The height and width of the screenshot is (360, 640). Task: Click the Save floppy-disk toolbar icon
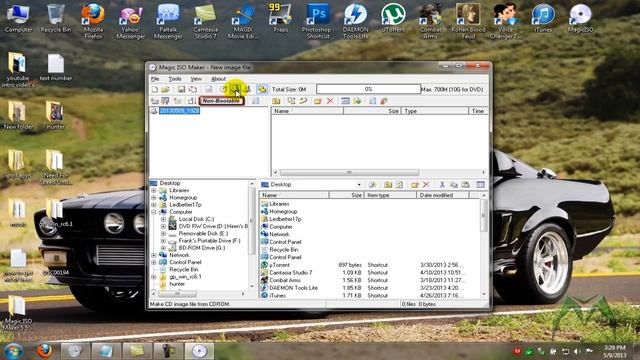[x=181, y=89]
